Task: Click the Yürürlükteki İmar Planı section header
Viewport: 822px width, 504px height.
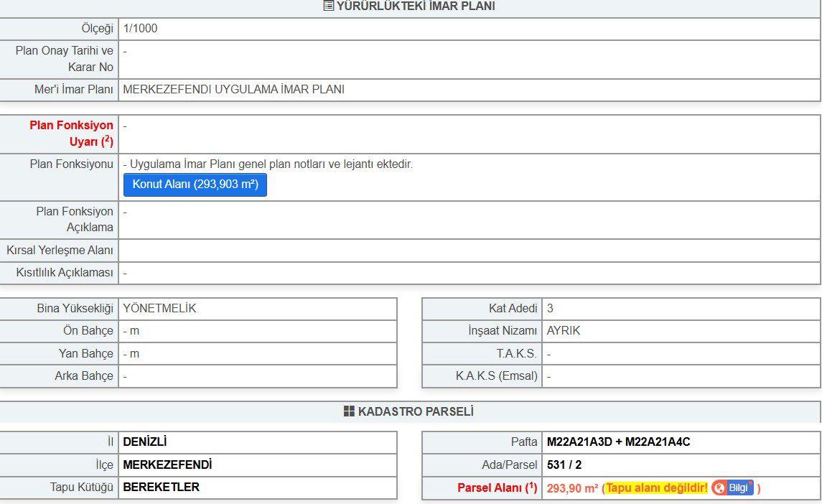Action: point(416,6)
